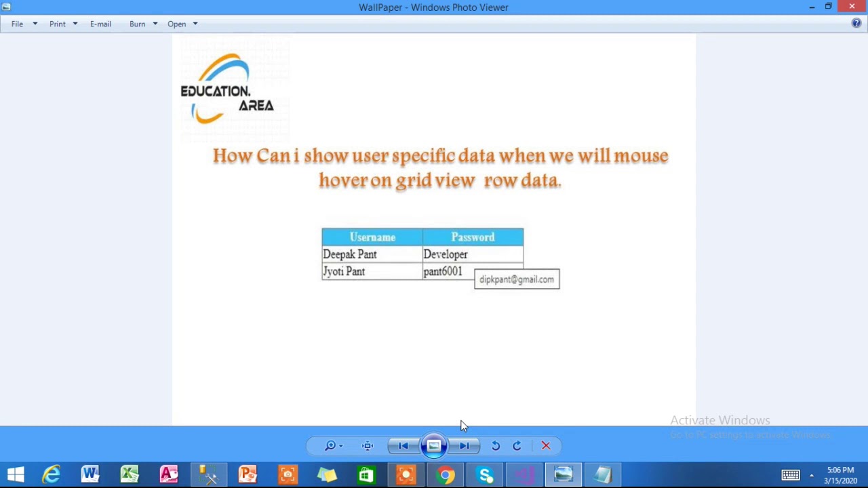
Task: Go to the next photo
Action: tap(465, 445)
